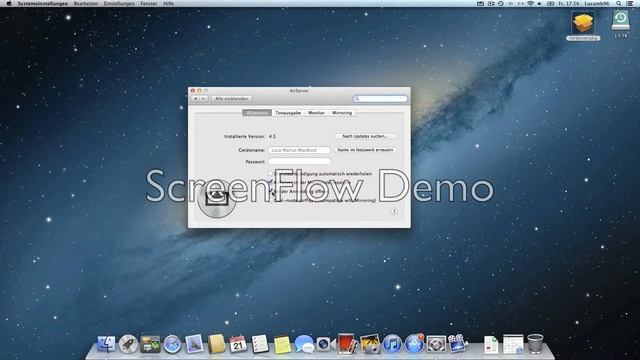Select AirServer package icon on desktop
The image size is (640, 360).
[583, 25]
